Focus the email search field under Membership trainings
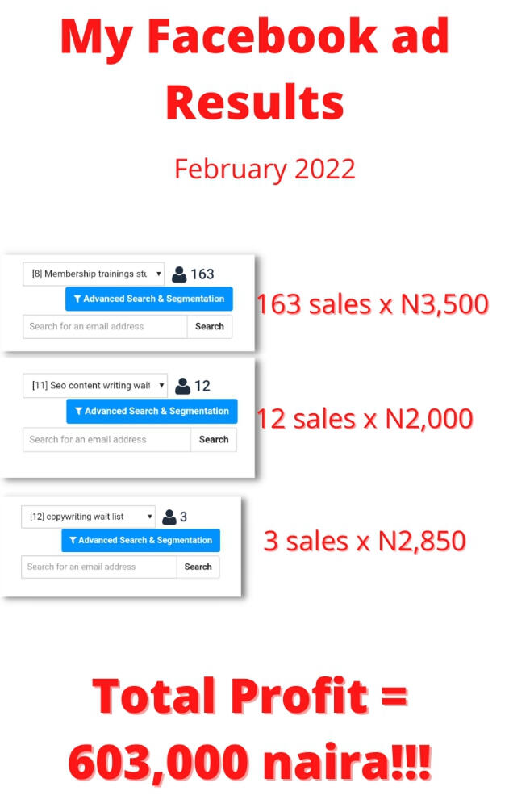 pos(105,327)
